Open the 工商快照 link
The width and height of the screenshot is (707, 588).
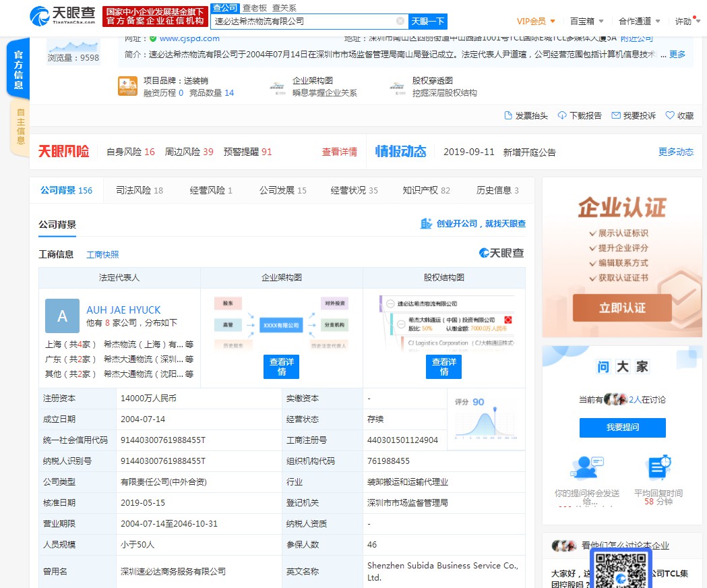pos(102,254)
